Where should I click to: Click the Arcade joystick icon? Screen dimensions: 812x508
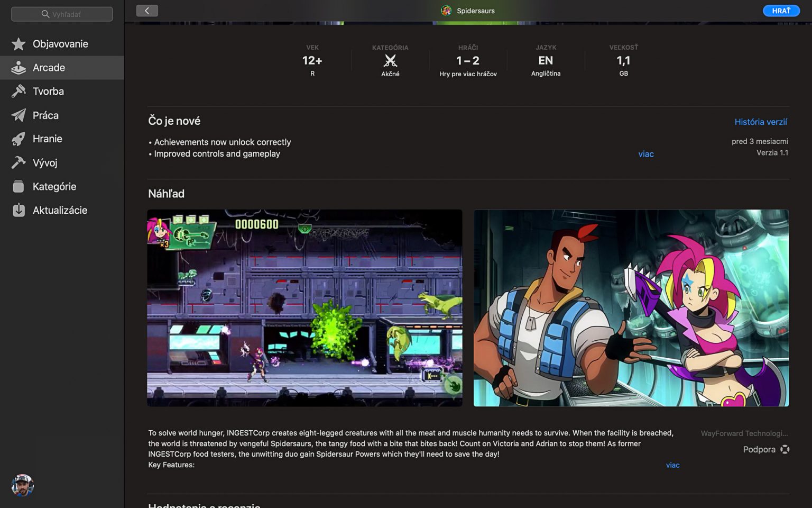click(x=19, y=68)
